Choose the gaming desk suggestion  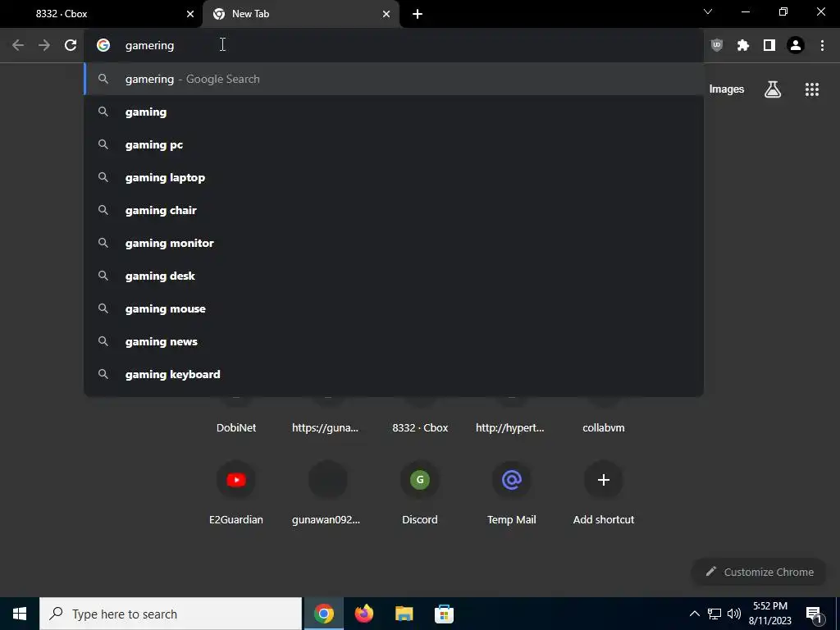click(394, 276)
